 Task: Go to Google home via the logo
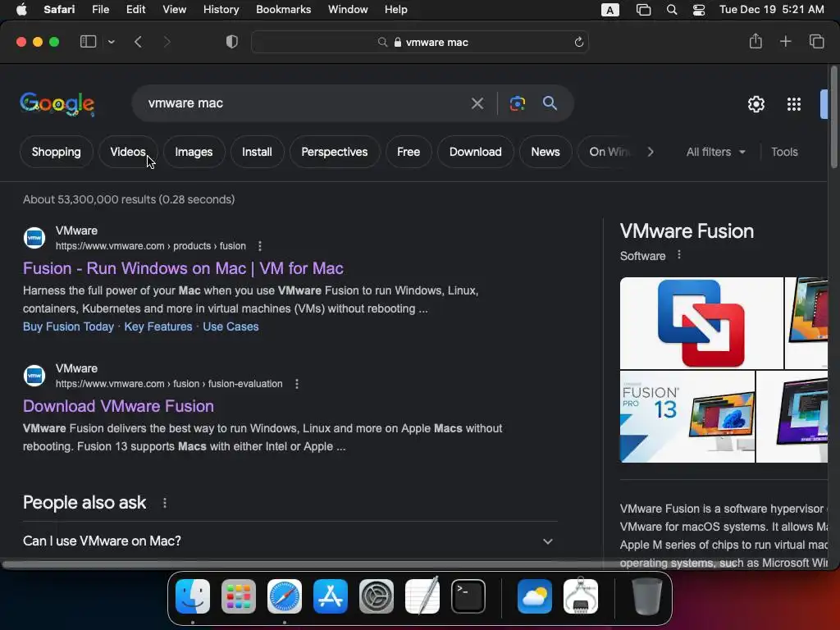point(57,103)
